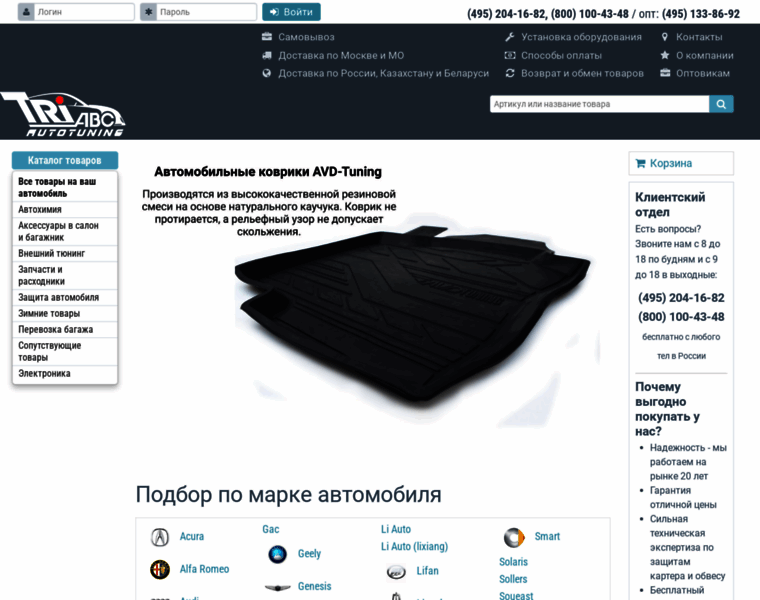Screen dimensions: 760x600
Task: Click the Каталог товаров header
Action: [x=64, y=160]
